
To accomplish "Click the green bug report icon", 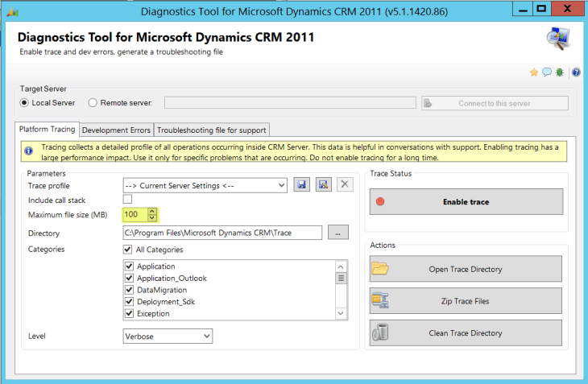I will click(560, 72).
